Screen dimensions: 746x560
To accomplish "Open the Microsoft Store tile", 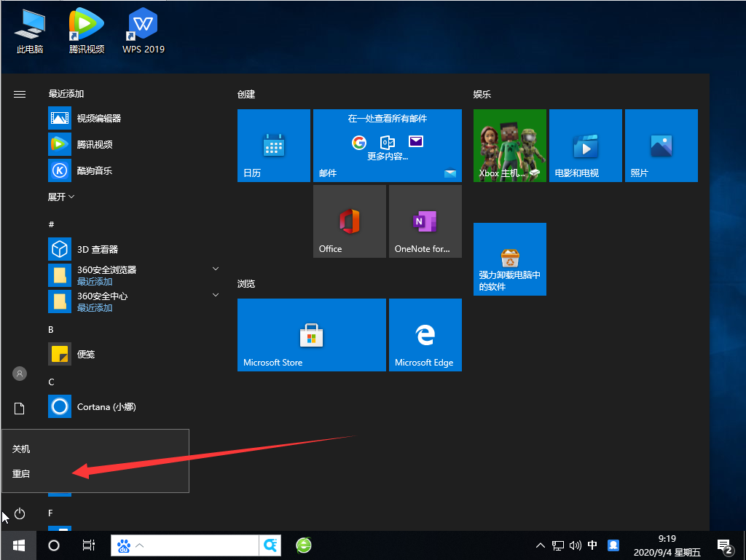I will point(312,335).
